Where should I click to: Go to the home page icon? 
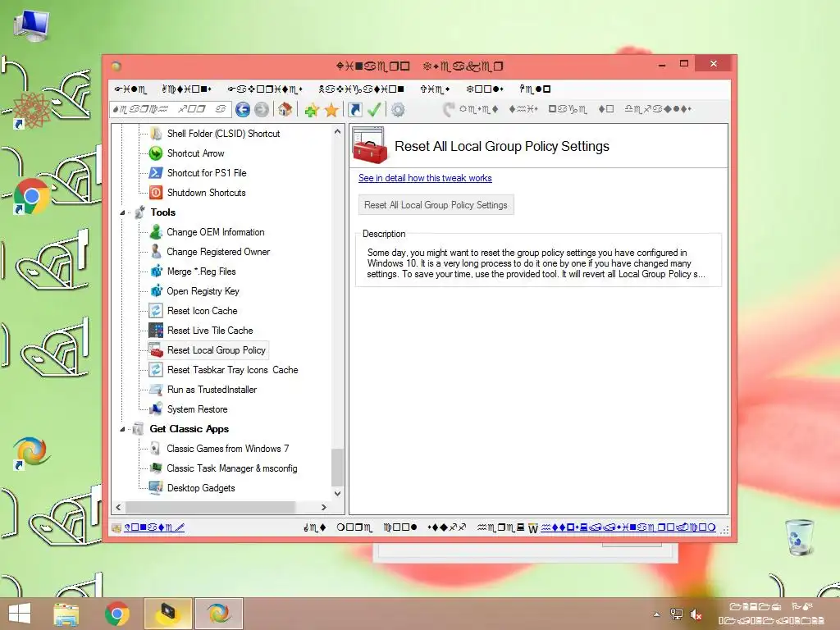tap(285, 110)
